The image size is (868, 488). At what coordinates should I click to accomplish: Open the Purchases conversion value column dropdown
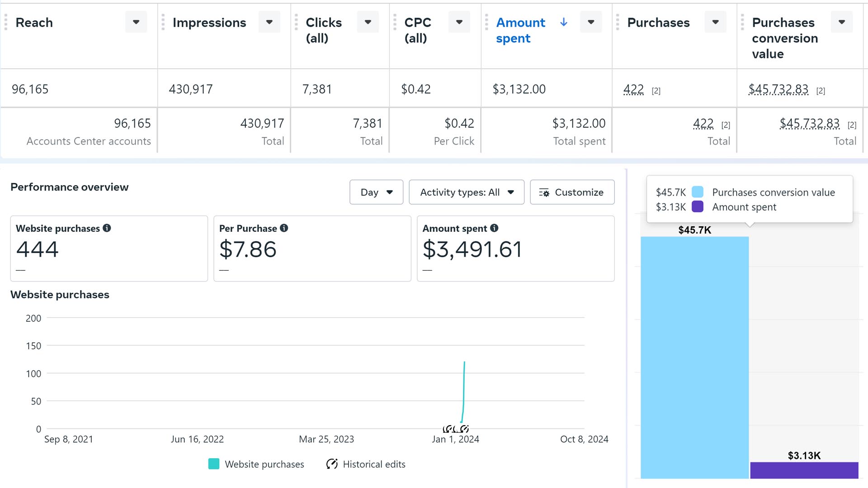(x=842, y=22)
